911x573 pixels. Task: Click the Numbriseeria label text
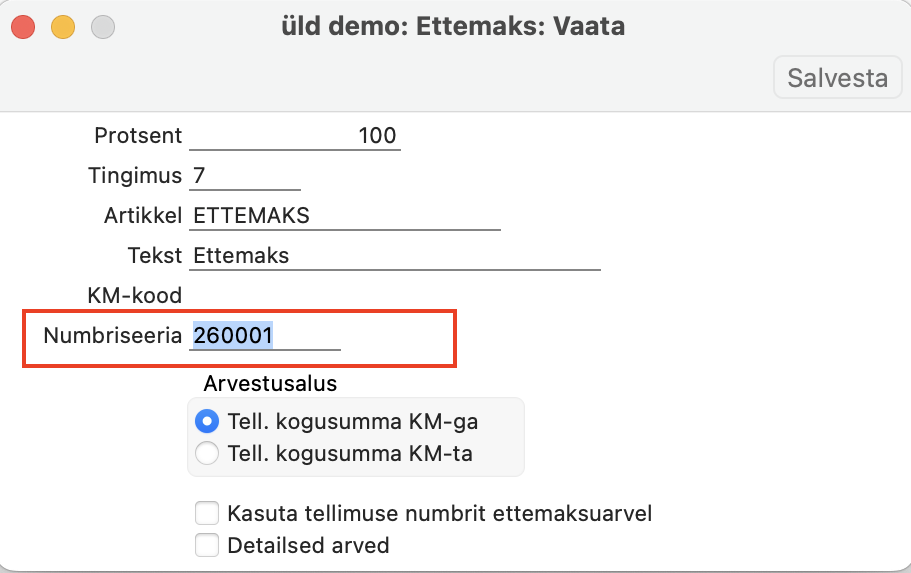112,336
